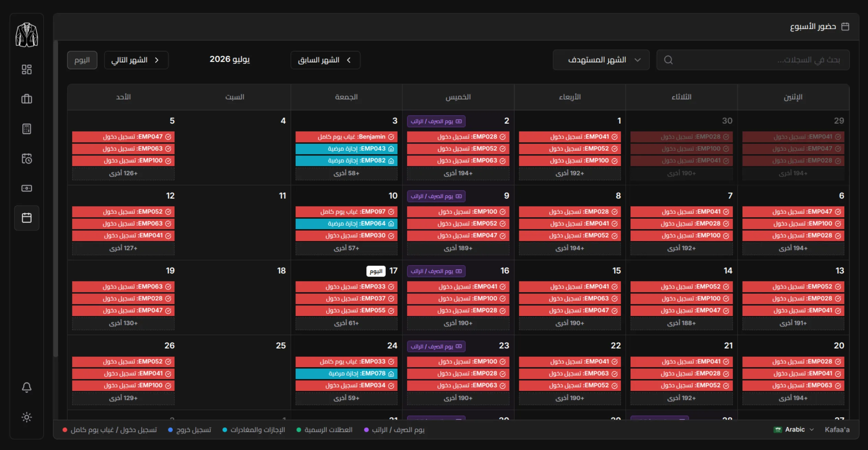Open the Arabic language selector
Screen dimensions: 868x450
pyautogui.click(x=794, y=429)
